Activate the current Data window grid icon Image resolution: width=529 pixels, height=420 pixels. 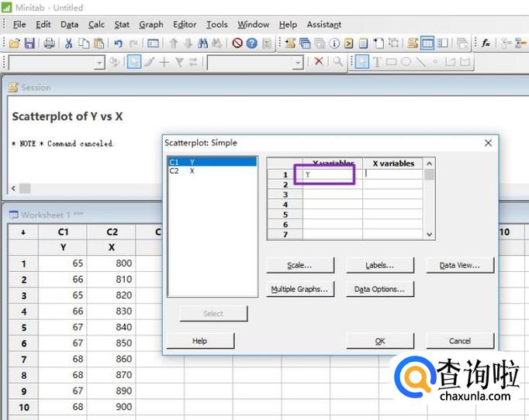(427, 43)
